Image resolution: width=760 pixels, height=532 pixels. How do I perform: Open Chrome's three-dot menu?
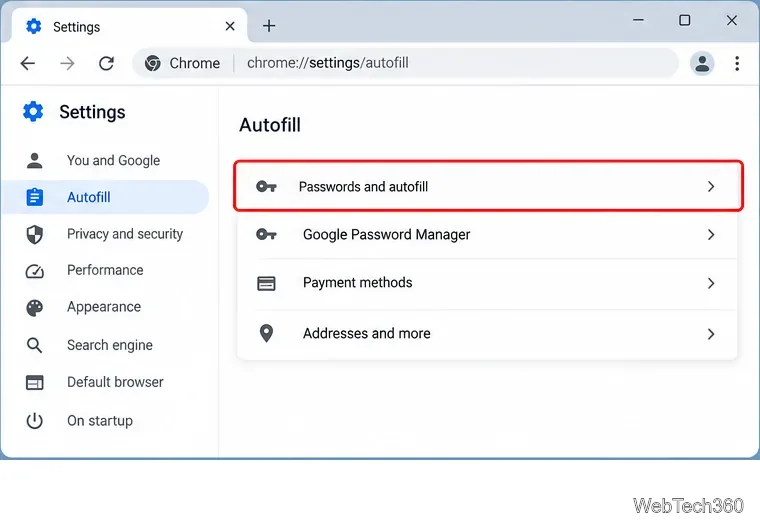737,63
